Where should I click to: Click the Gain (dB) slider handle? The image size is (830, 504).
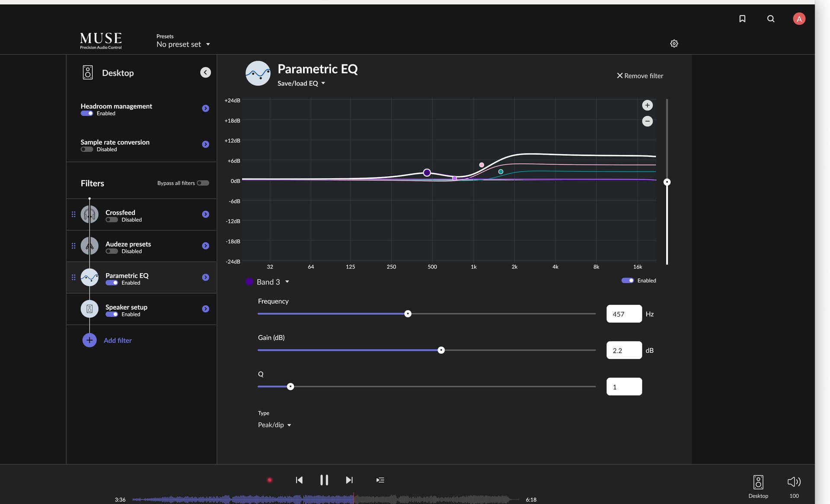pos(441,350)
